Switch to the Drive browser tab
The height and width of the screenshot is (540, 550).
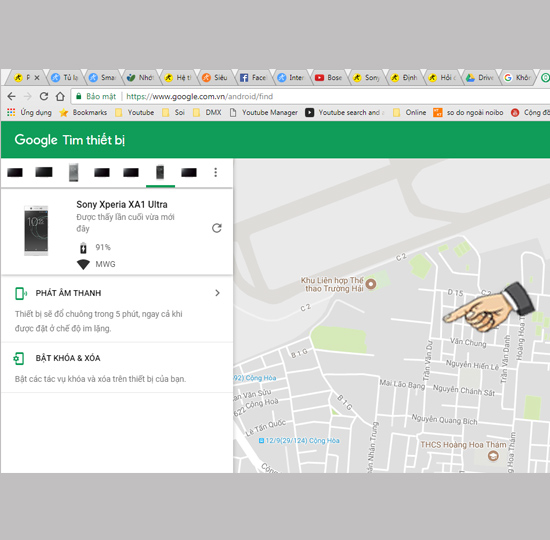480,78
